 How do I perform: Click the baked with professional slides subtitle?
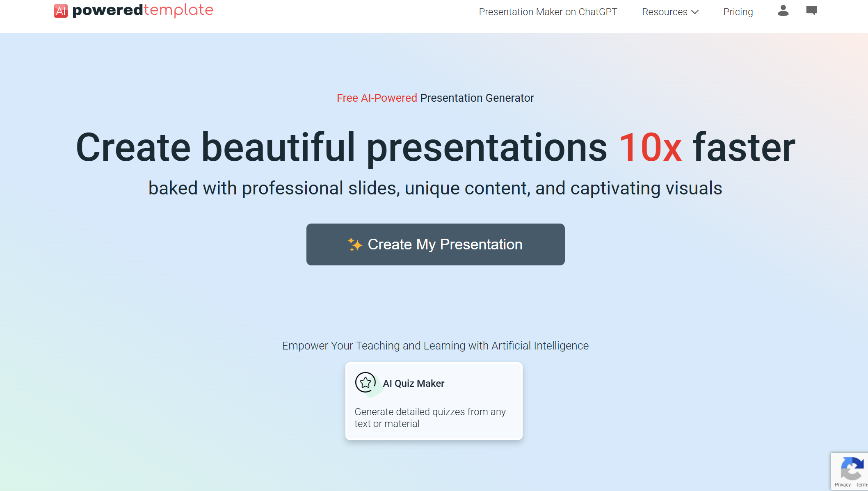click(435, 188)
